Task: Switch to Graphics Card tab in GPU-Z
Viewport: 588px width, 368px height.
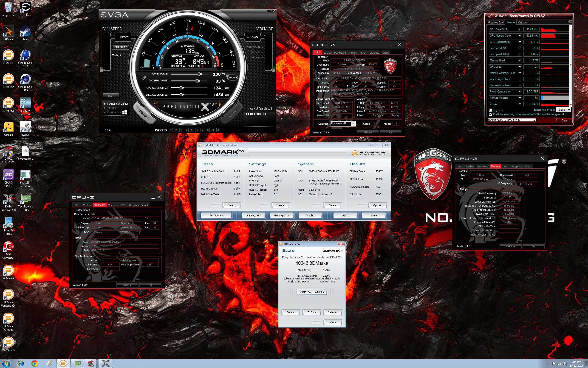Action: click(496, 22)
